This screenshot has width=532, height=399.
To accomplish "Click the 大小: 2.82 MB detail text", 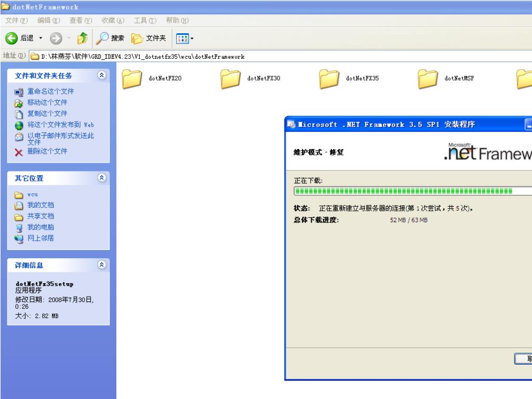I will point(37,315).
